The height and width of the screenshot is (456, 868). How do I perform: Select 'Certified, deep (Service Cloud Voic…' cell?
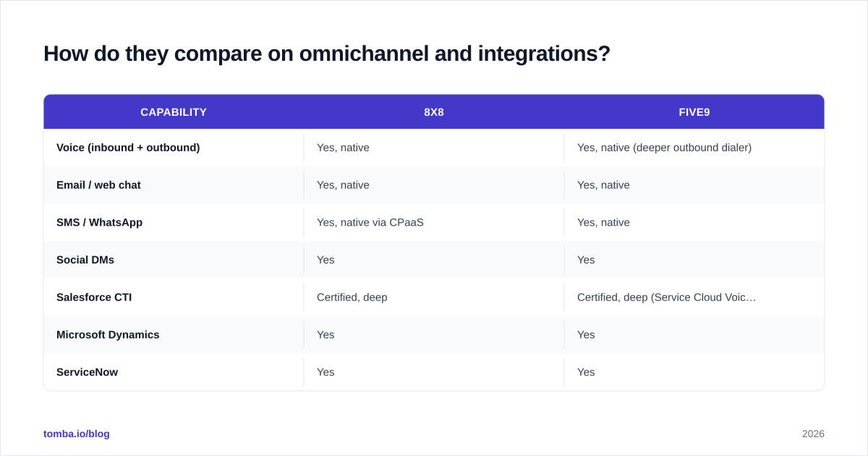tap(694, 297)
